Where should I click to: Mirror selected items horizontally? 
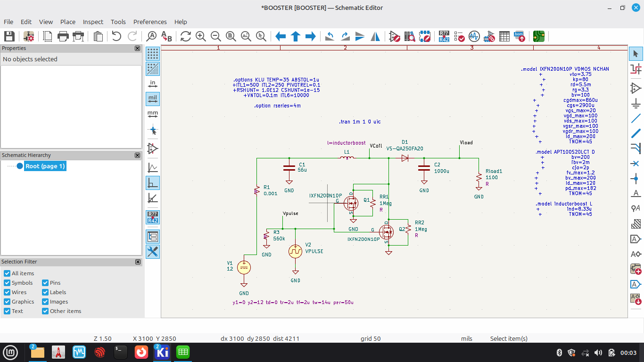(x=375, y=36)
